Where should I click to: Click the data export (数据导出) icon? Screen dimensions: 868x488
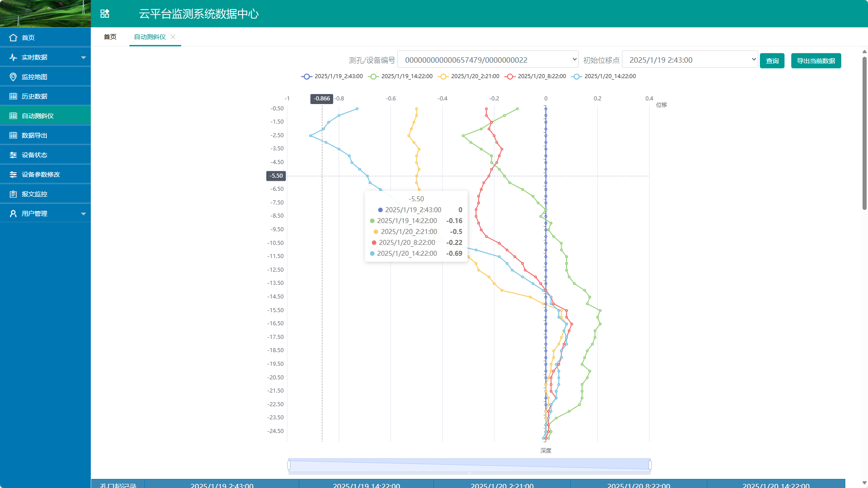13,135
